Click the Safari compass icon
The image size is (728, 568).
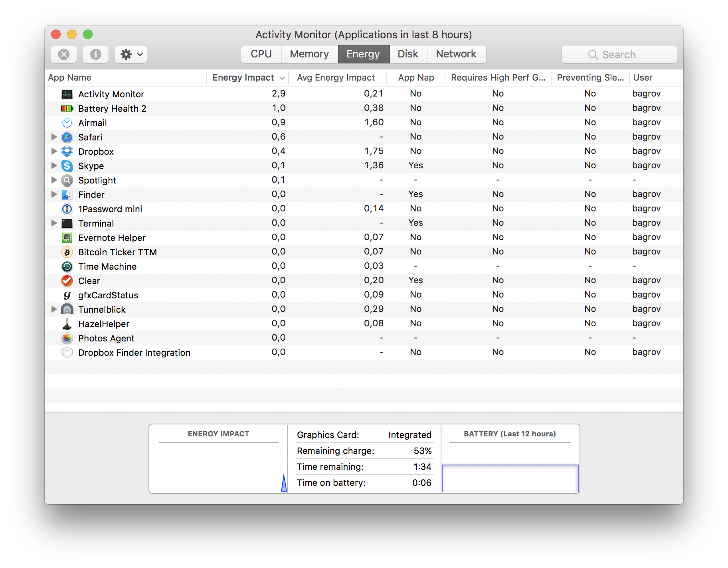[67, 137]
